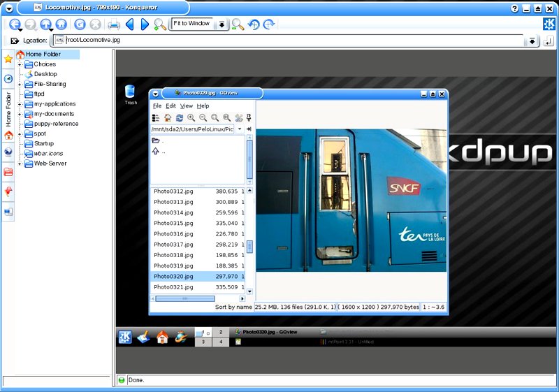Image resolution: width=559 pixels, height=392 pixels.
Task: Open the red Root Folder sidebar tab
Action: coord(8,172)
